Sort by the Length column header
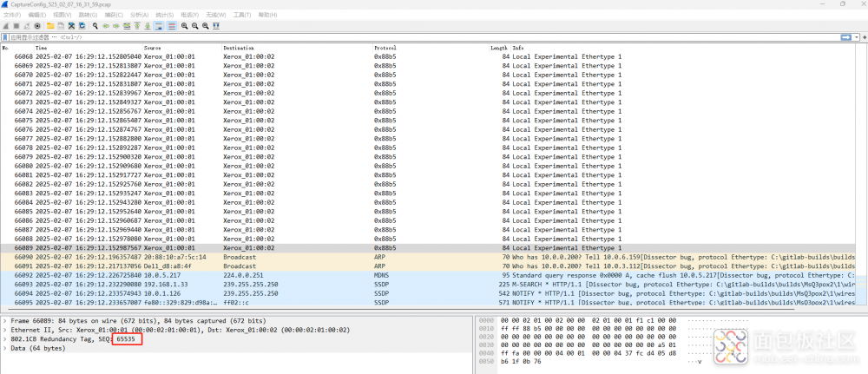The image size is (868, 374). 499,48
